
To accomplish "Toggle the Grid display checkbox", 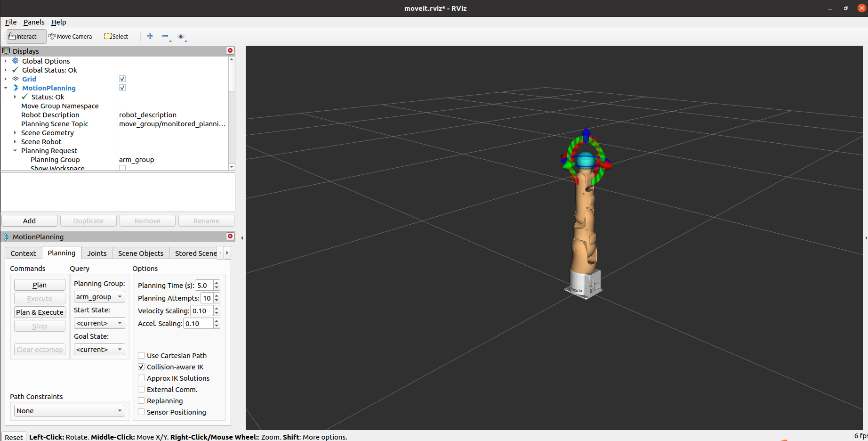I will point(122,79).
